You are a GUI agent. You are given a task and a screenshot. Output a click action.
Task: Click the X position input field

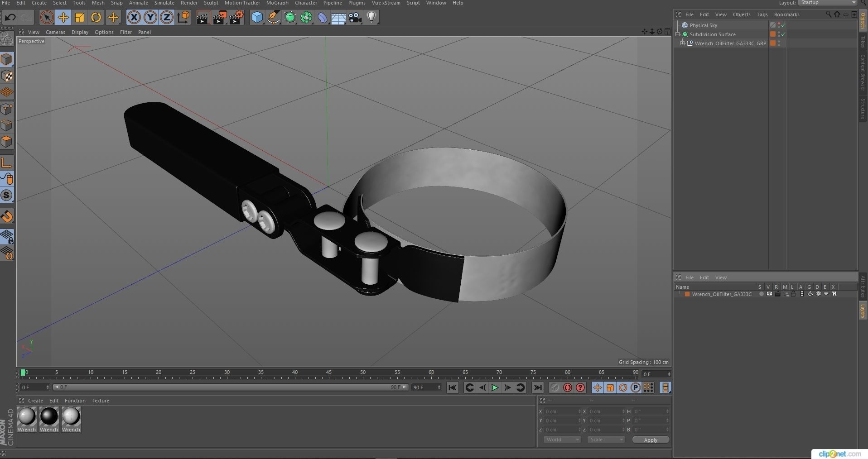[x=562, y=411]
